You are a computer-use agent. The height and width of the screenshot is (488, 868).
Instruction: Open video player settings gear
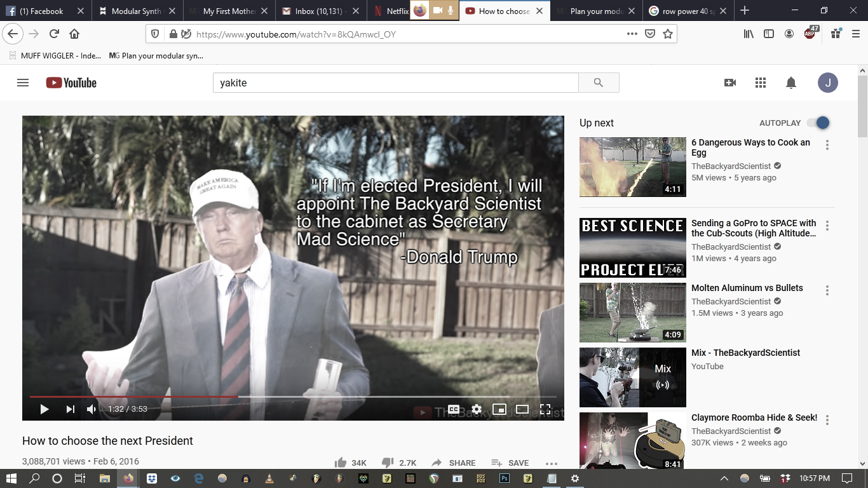click(477, 409)
